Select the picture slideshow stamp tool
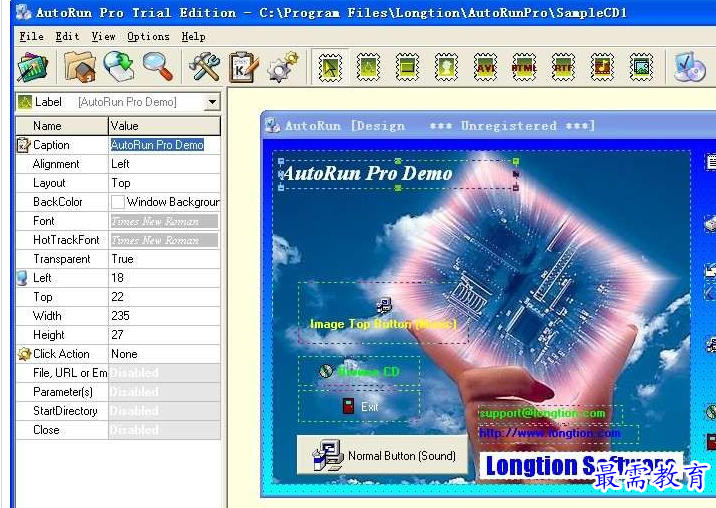 click(x=641, y=67)
